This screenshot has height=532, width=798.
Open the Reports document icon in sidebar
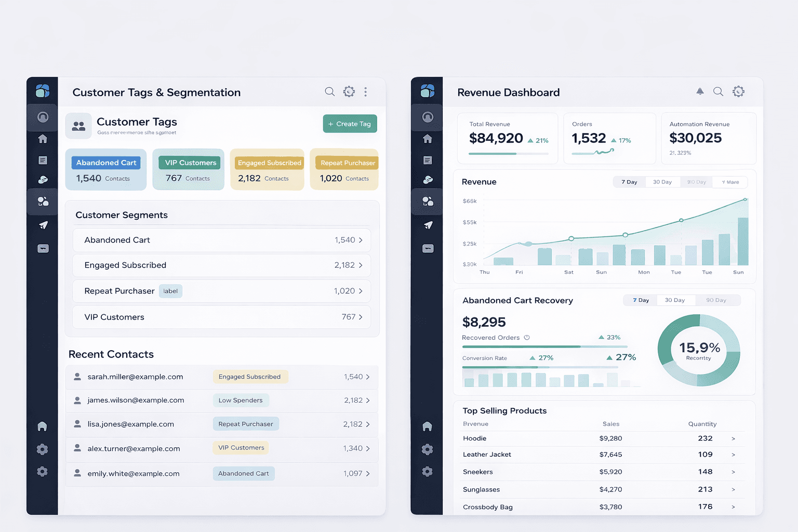click(42, 160)
